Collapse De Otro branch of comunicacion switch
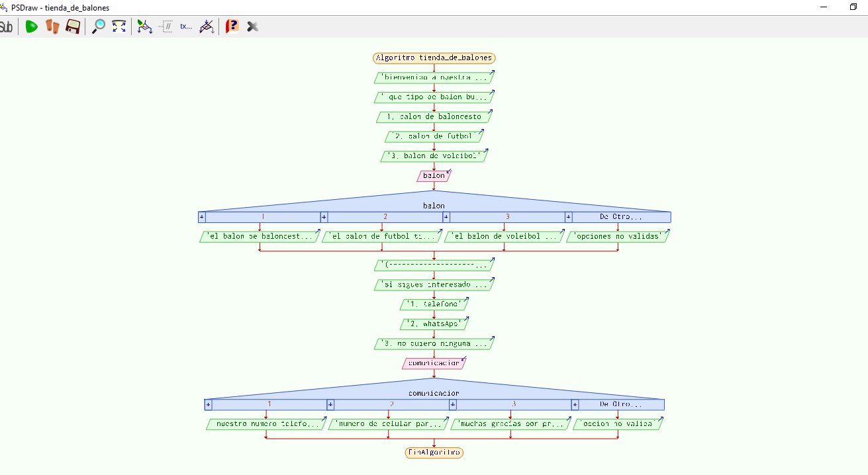 575,404
